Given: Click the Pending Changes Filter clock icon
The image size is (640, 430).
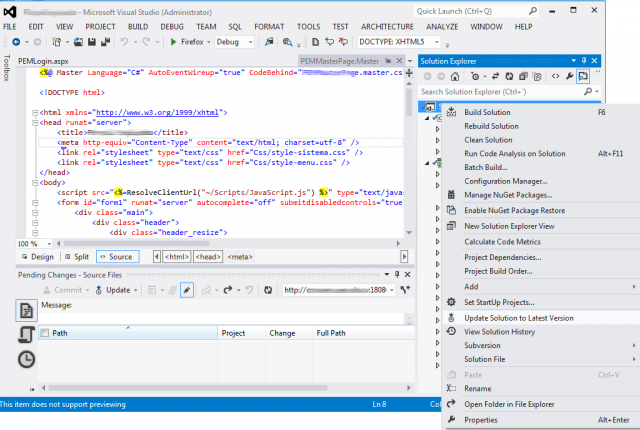Looking at the screenshot, I should point(475,76).
